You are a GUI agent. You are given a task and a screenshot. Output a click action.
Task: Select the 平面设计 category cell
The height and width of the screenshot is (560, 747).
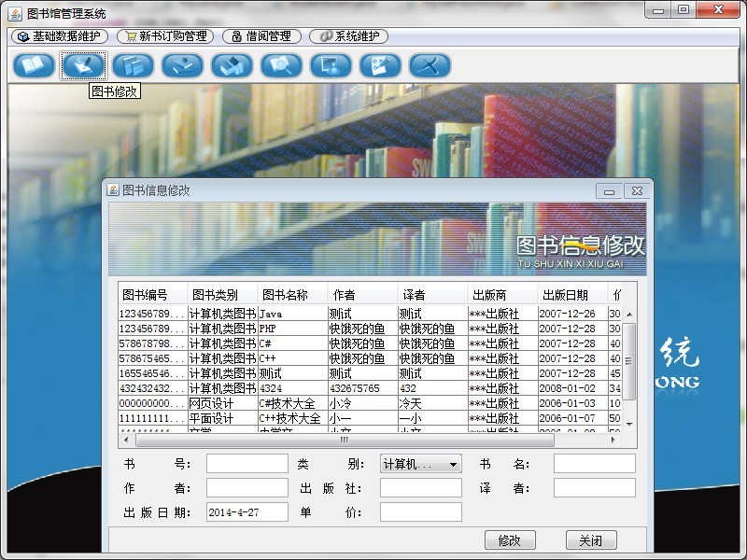pyautogui.click(x=222, y=418)
